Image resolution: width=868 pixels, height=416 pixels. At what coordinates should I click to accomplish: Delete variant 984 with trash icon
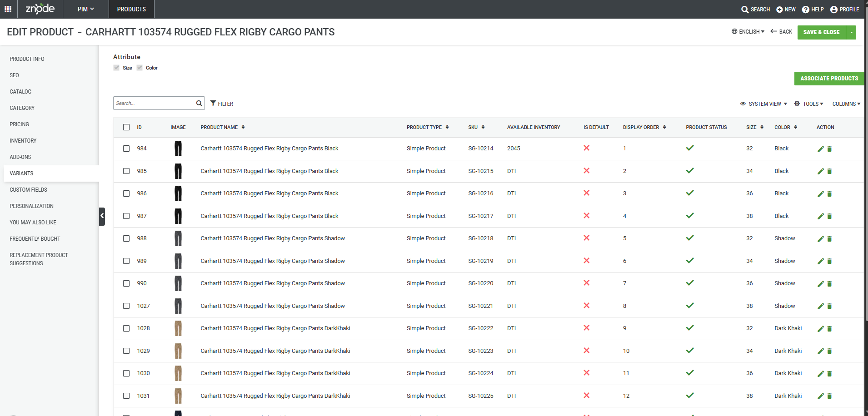pos(829,149)
